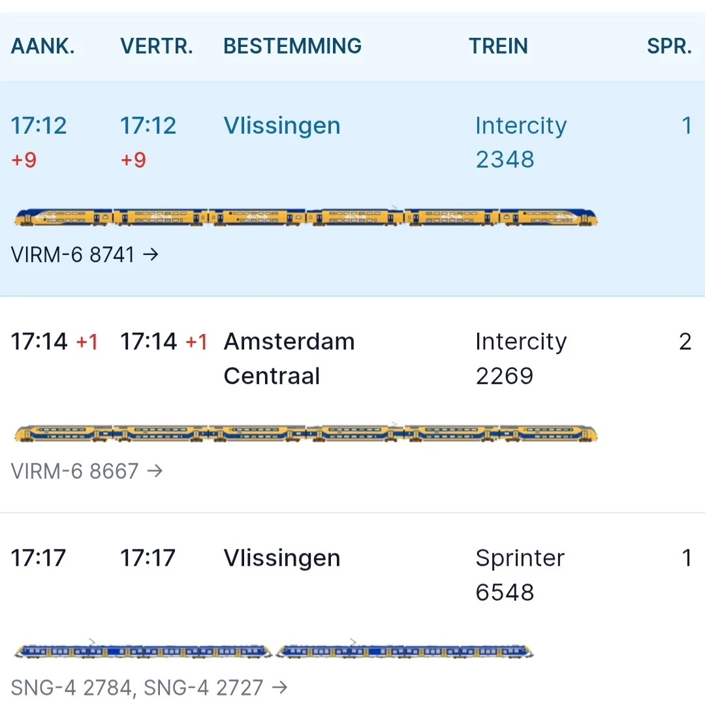Select the Amsterdam Centraal destination
The width and height of the screenshot is (705, 728).
[289, 358]
